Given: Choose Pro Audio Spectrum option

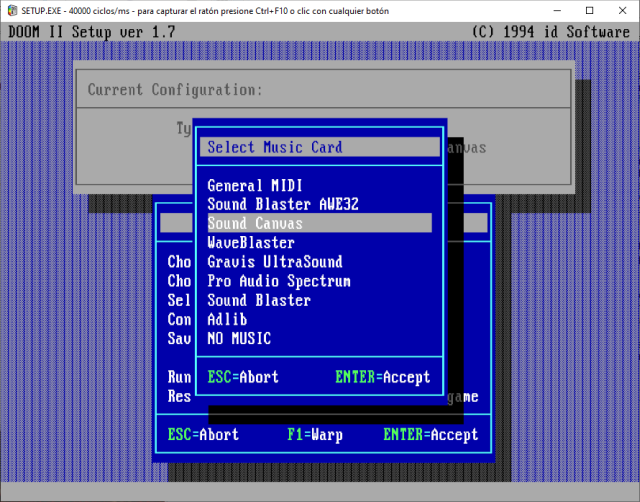Looking at the screenshot, I should (x=279, y=281).
